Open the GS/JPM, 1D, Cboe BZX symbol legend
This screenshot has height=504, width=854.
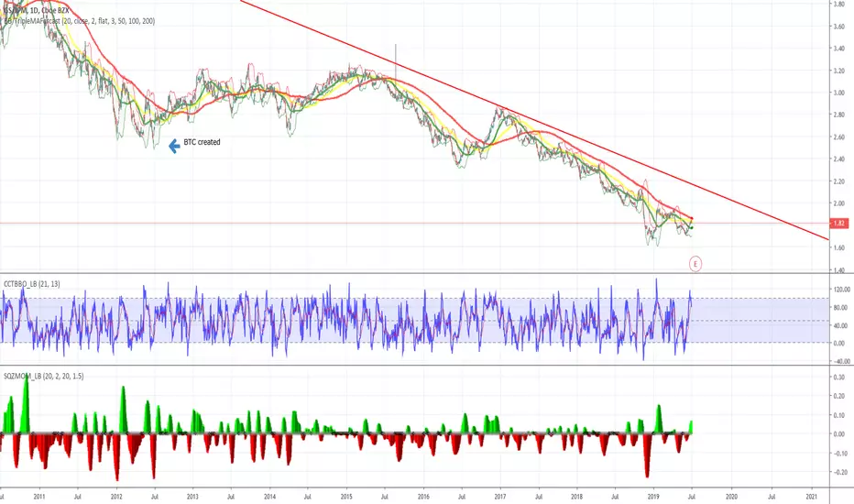36,10
